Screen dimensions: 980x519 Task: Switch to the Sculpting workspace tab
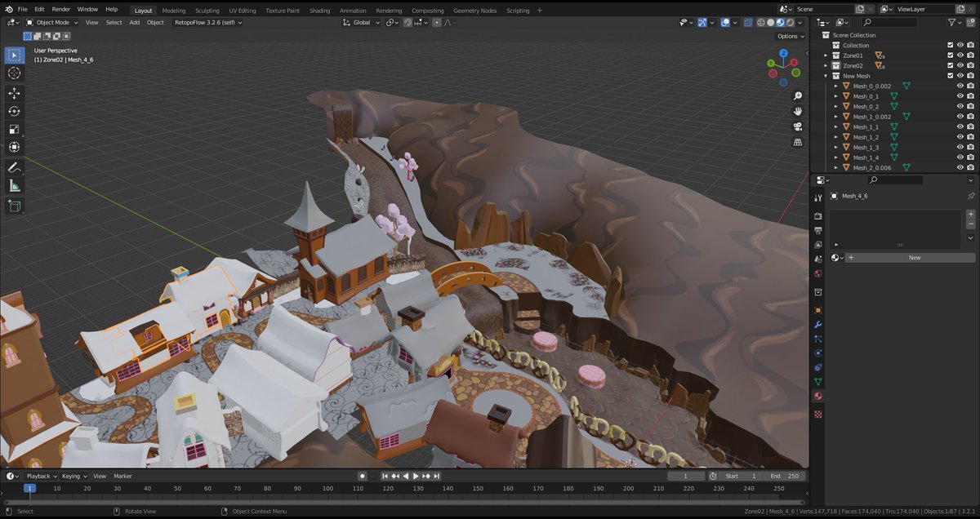tap(207, 11)
